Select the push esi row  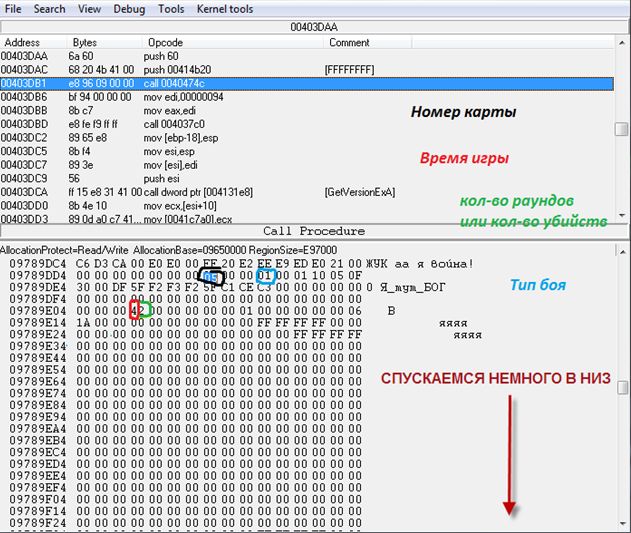307,178
